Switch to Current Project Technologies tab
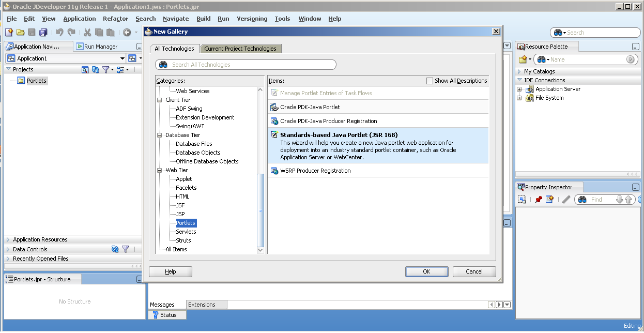 point(240,49)
